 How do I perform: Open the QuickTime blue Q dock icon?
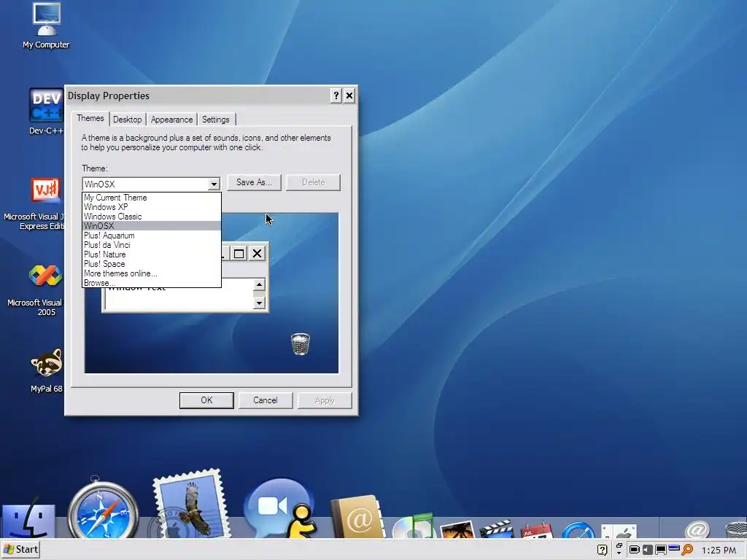(578, 531)
